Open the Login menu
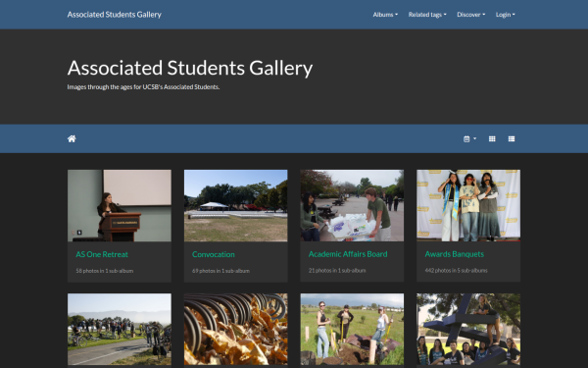The width and height of the screenshot is (588, 368). [x=505, y=15]
